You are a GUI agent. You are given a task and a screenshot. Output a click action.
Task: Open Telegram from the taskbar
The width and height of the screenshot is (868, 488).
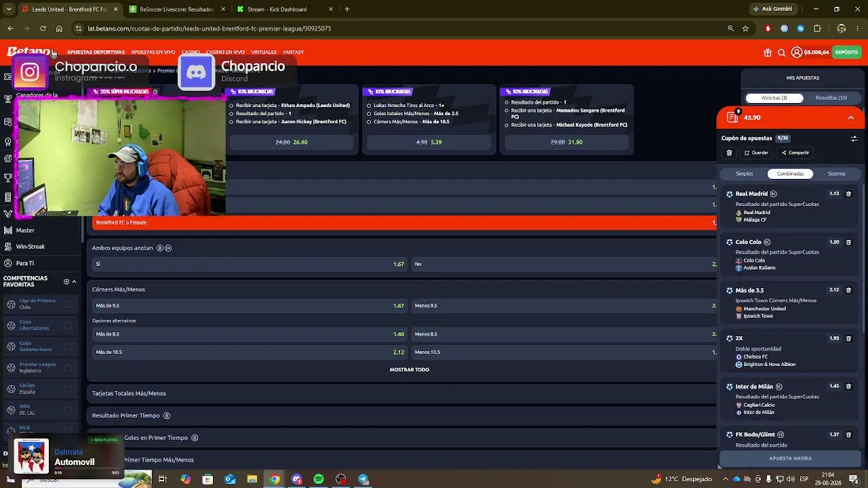pyautogui.click(x=363, y=479)
